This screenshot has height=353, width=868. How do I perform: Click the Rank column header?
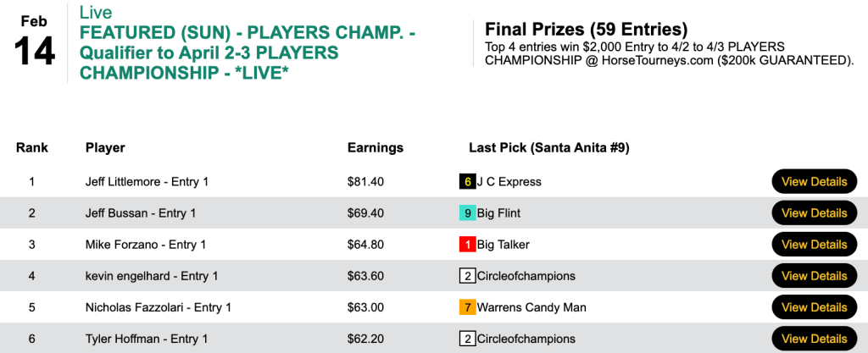31,148
